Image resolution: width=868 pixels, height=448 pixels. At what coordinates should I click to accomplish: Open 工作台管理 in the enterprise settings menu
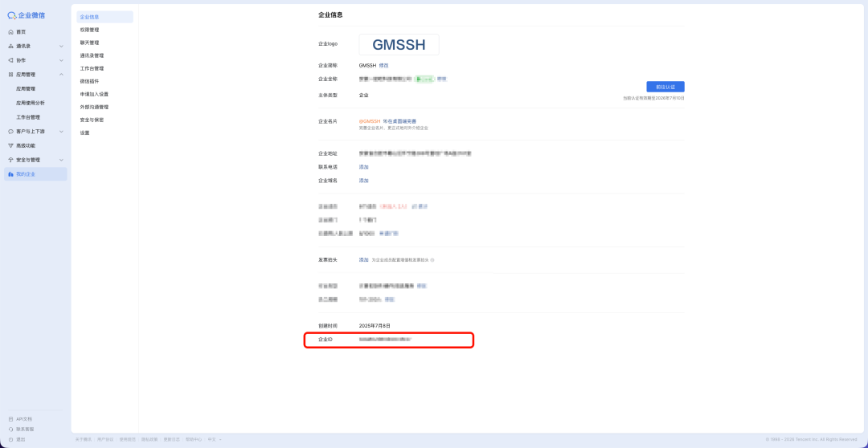click(92, 68)
